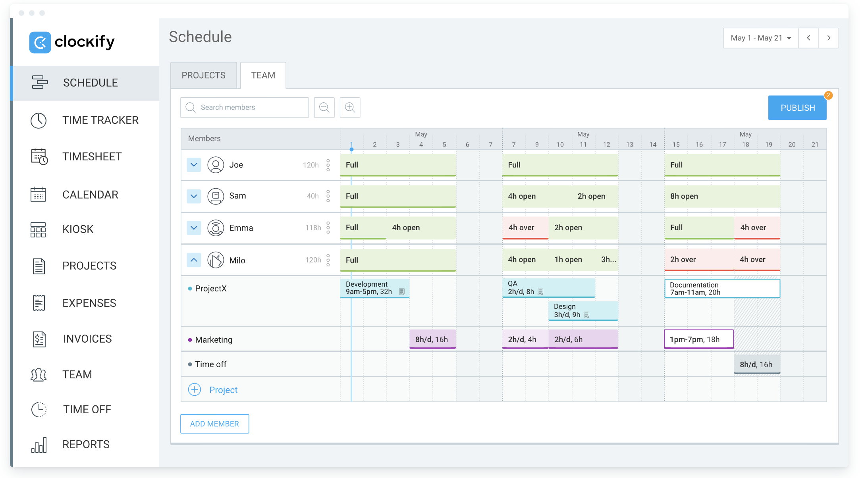Open the May 1 - May 21 date dropdown
Image resolution: width=868 pixels, height=478 pixels.
tap(760, 38)
